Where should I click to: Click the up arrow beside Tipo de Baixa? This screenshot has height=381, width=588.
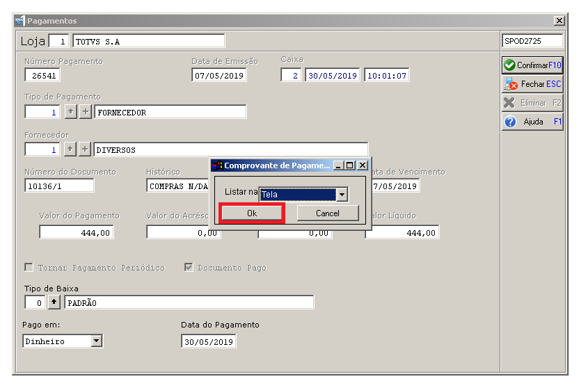pyautogui.click(x=54, y=302)
